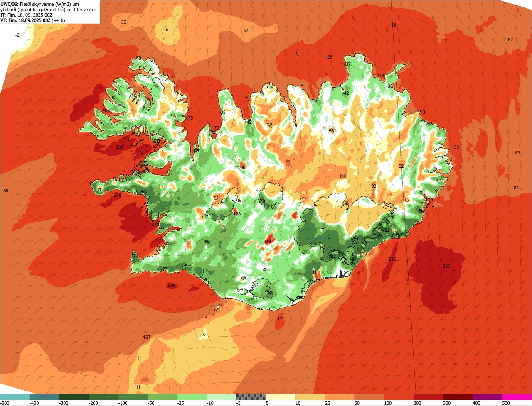
Task: Pick the -100 to -50 green legend swatch
Action: (133, 397)
